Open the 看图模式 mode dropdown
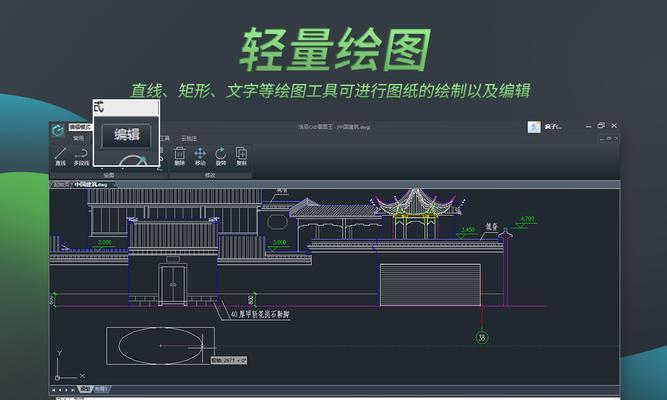 click(80, 127)
